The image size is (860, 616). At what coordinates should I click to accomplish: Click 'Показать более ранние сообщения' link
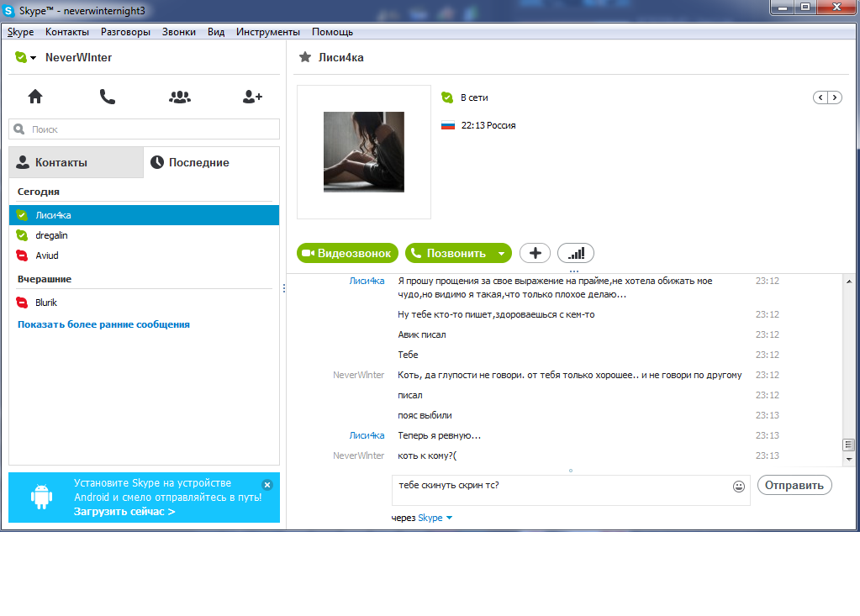coord(103,324)
